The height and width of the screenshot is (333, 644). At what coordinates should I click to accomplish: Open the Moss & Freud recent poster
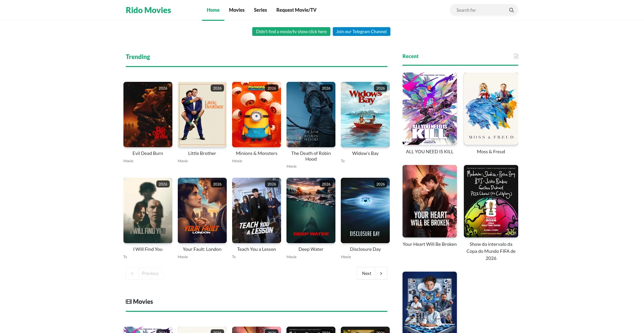coord(491,109)
